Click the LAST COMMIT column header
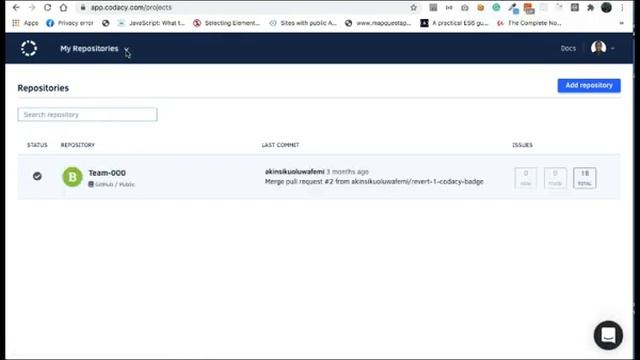640x360 pixels. (x=280, y=145)
